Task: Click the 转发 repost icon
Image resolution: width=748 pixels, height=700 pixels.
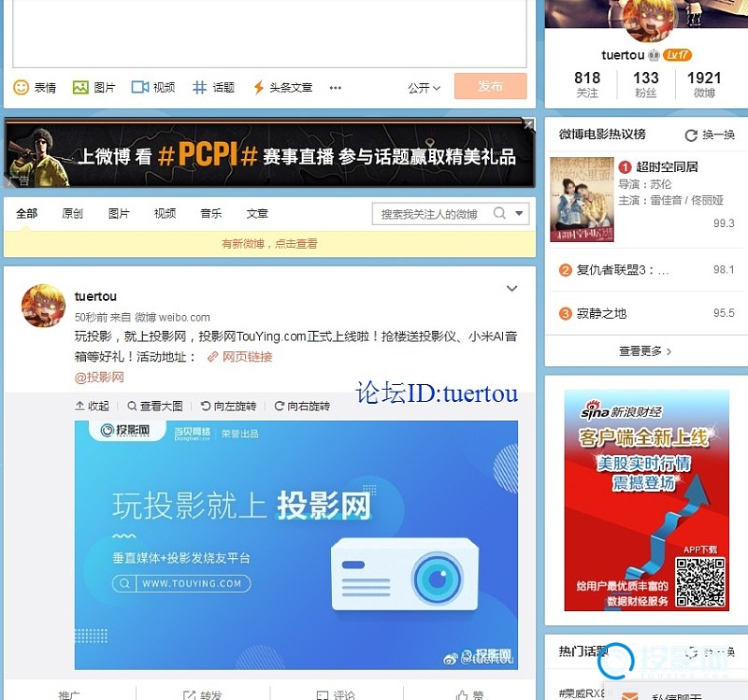Action: pos(189,695)
